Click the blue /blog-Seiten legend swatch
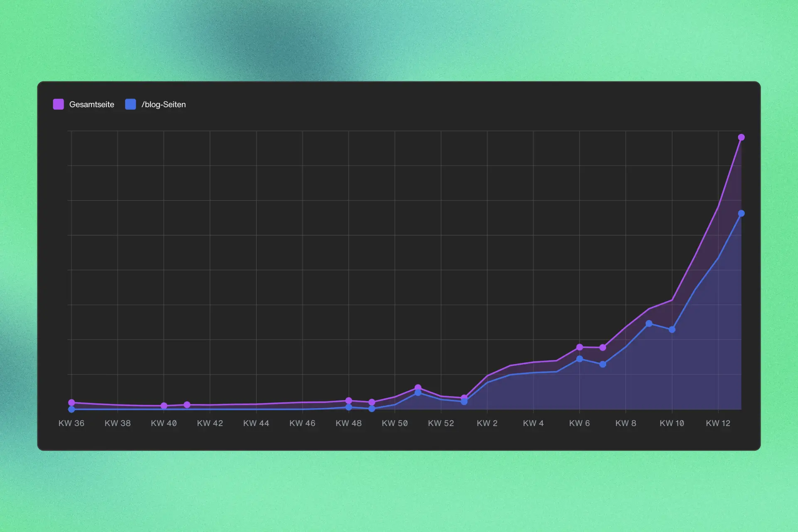This screenshot has height=532, width=798. pos(131,104)
